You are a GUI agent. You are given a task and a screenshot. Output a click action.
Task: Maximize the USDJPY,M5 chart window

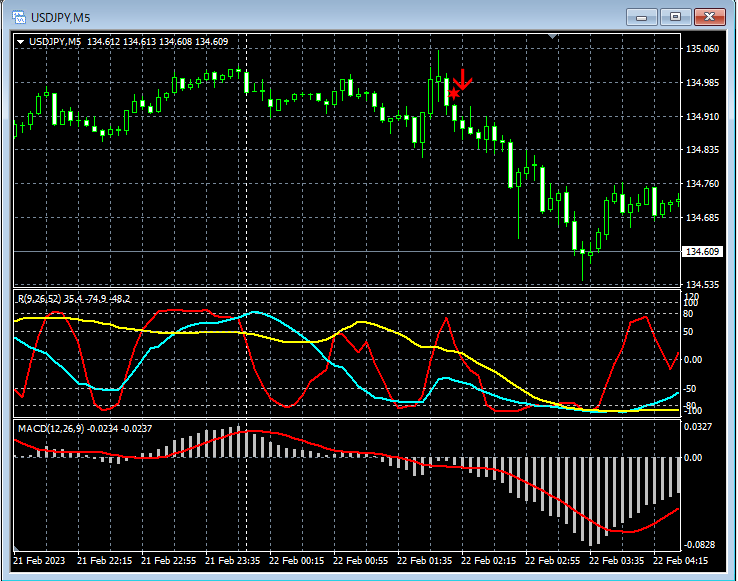675,17
